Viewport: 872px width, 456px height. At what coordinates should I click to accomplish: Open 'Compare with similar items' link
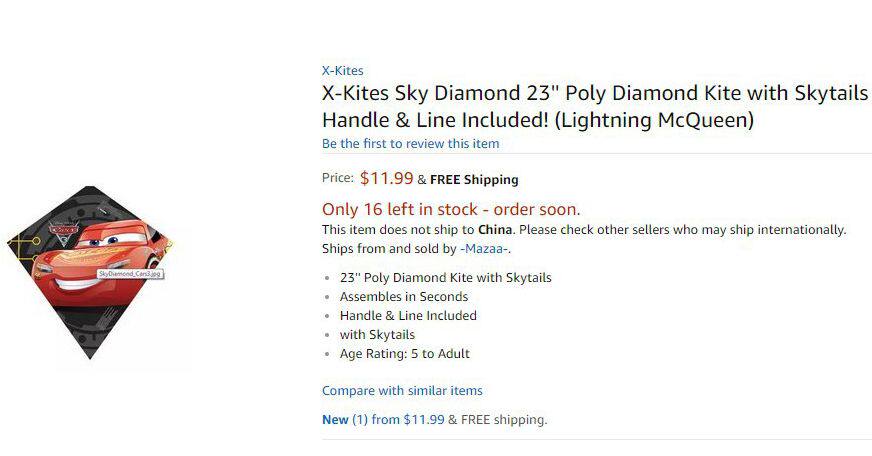click(x=402, y=391)
